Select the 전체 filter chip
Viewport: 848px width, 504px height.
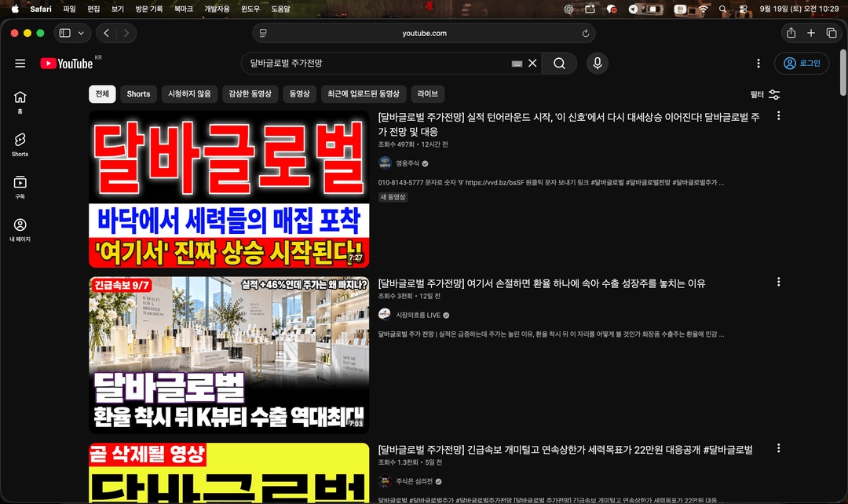[102, 94]
